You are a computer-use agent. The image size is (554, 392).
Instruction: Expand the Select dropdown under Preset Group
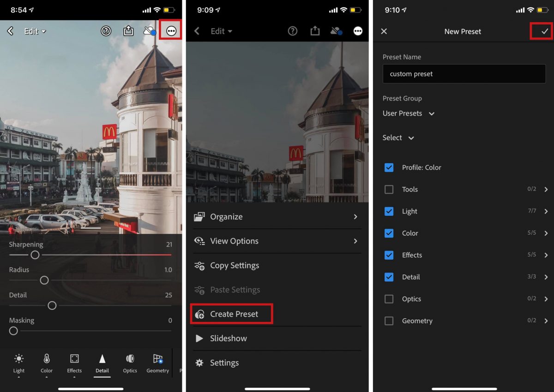pos(398,138)
